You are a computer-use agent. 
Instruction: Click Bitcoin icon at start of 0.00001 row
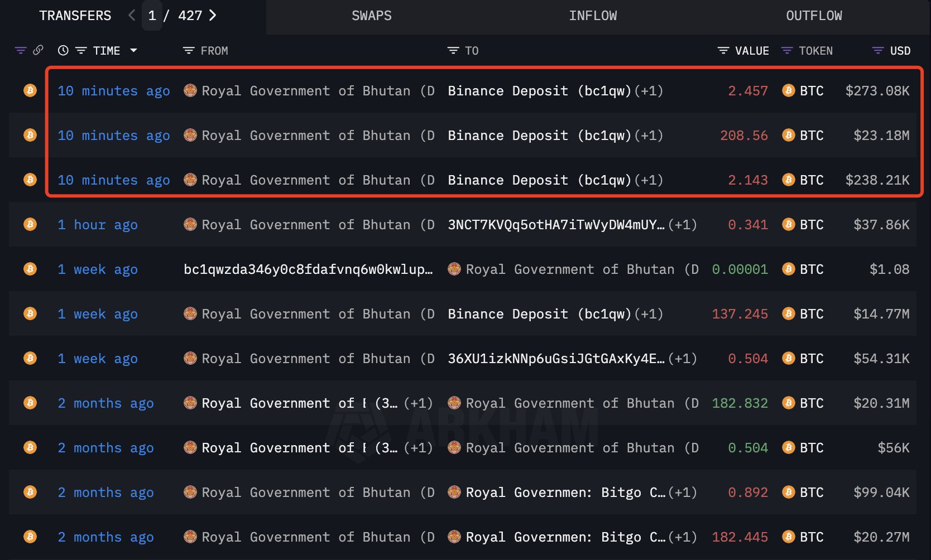pyautogui.click(x=30, y=269)
